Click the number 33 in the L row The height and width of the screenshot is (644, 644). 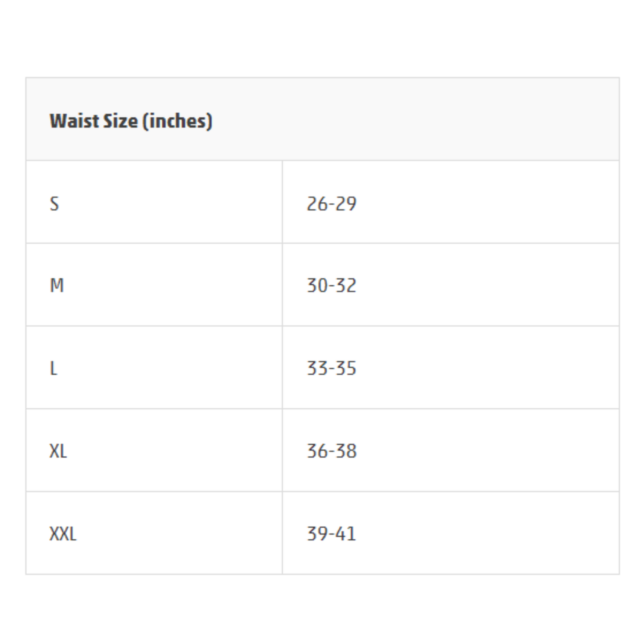pos(317,368)
